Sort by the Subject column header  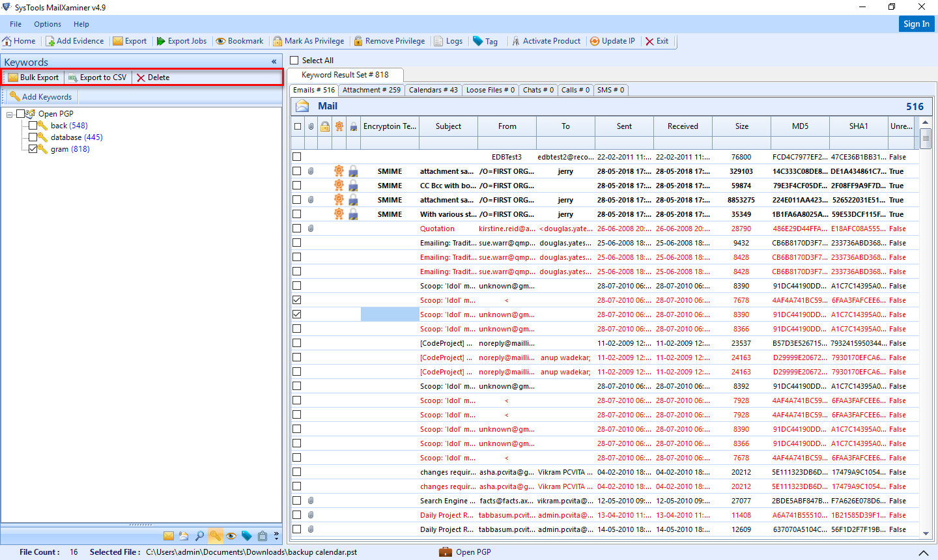click(x=449, y=126)
